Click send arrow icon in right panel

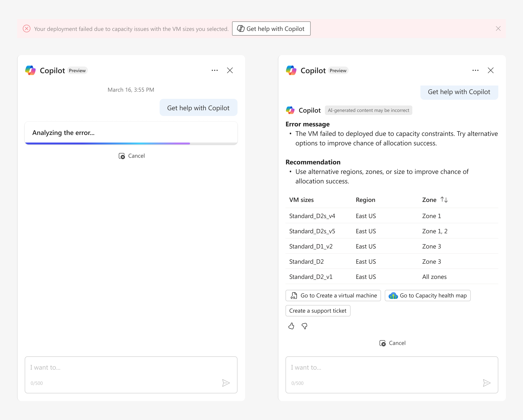487,383
